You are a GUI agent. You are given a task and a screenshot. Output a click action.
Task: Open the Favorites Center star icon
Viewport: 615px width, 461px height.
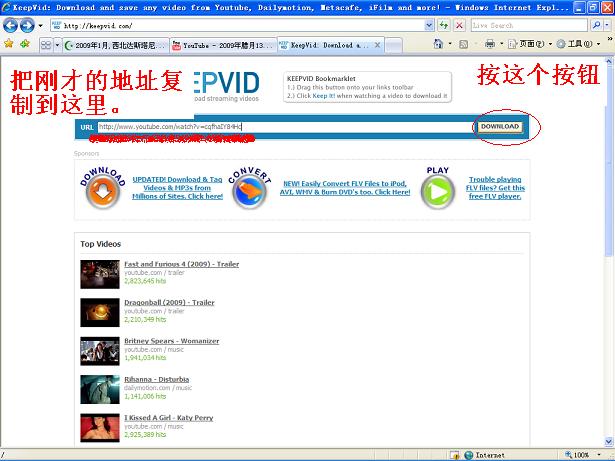pos(9,44)
